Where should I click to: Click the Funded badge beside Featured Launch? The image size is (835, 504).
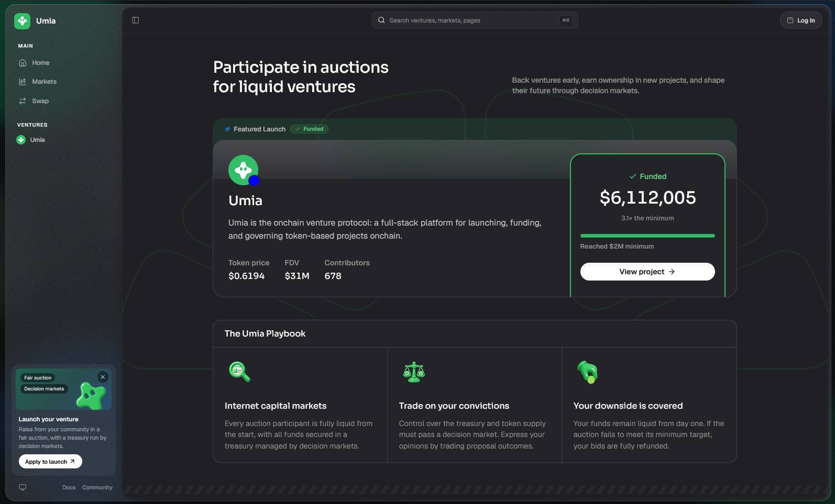point(309,129)
